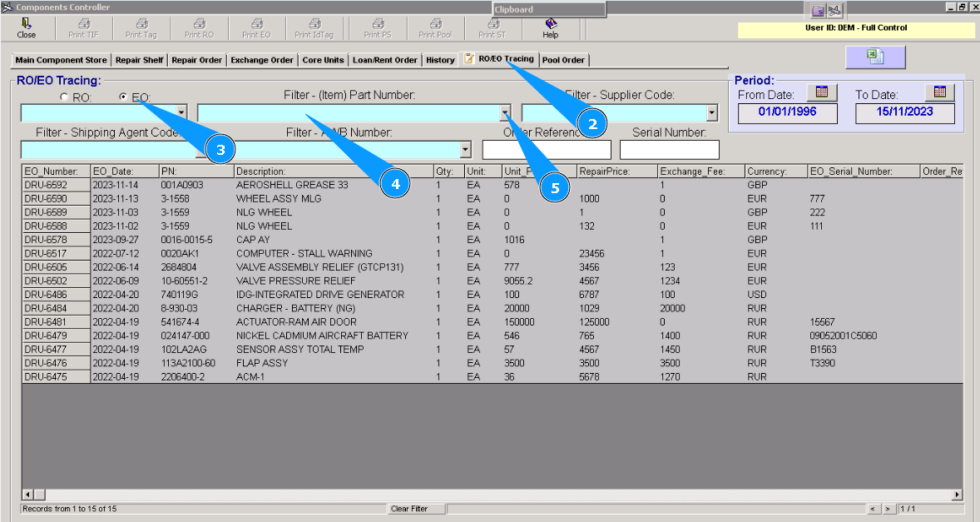
Task: Switch to Main Component Store tab
Action: click(x=62, y=60)
